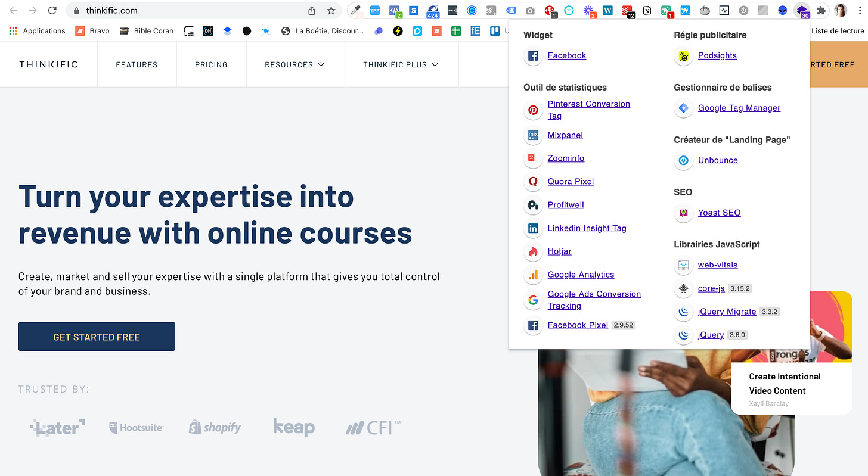Viewport: 868px width, 476px height.
Task: Click the camera screenshot extension icon
Action: (530, 10)
